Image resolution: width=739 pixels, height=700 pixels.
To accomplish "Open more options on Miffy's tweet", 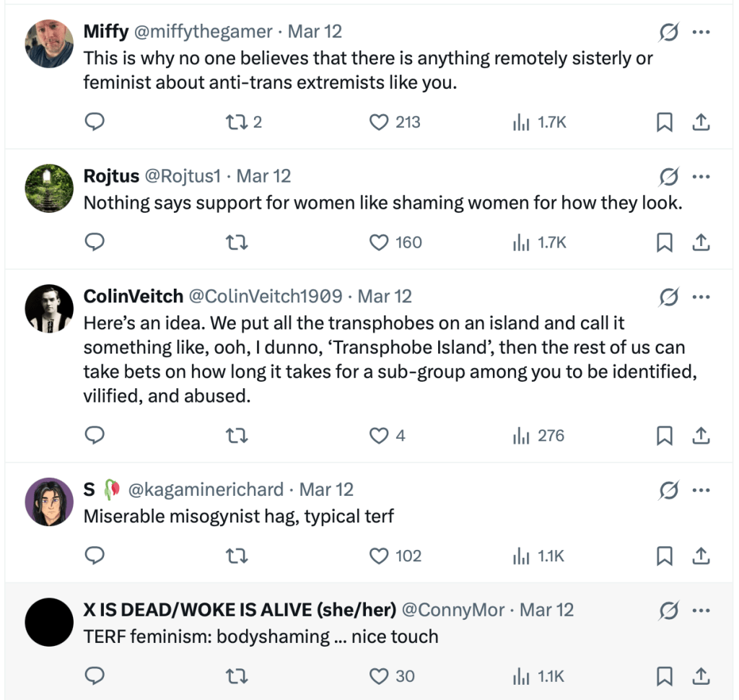I will tap(701, 32).
